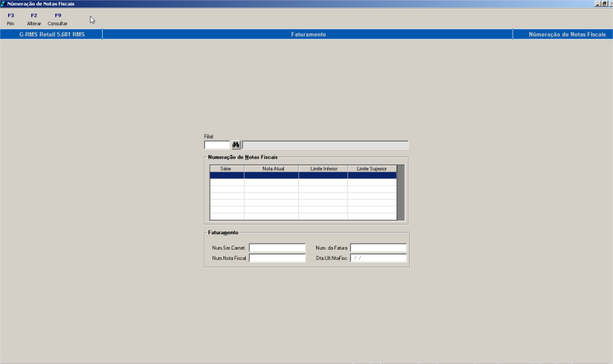Screen dimensions: 613x364
Task: Click the G-RMS Retail 5.681 RMS header
Action: 52,35
